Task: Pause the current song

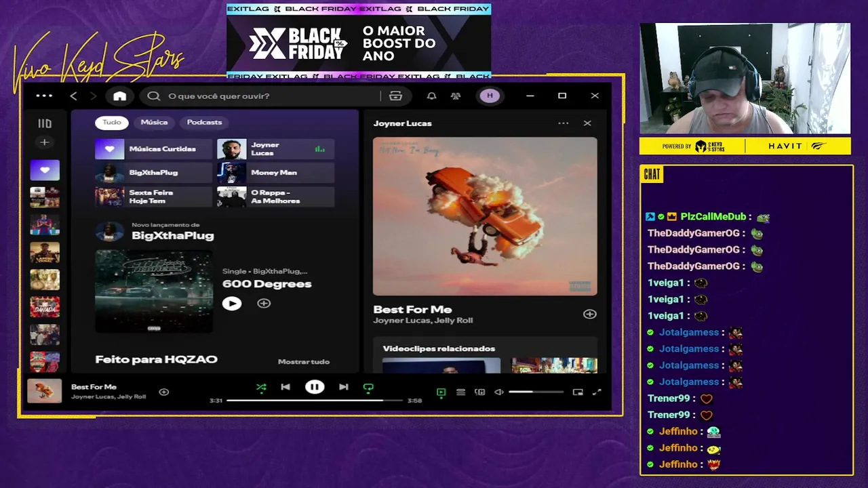Action: (x=315, y=387)
